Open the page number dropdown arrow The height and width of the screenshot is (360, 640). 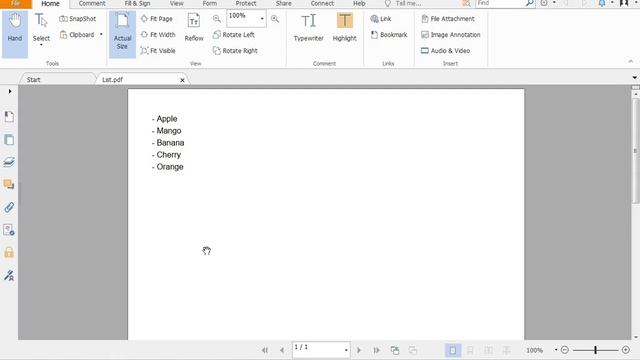346,350
